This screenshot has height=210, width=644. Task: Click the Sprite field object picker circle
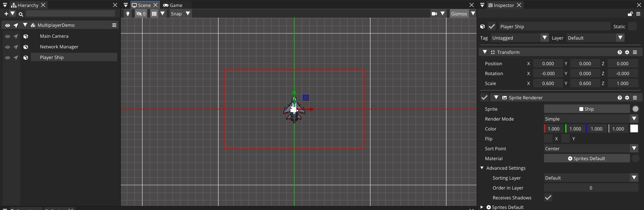click(636, 109)
